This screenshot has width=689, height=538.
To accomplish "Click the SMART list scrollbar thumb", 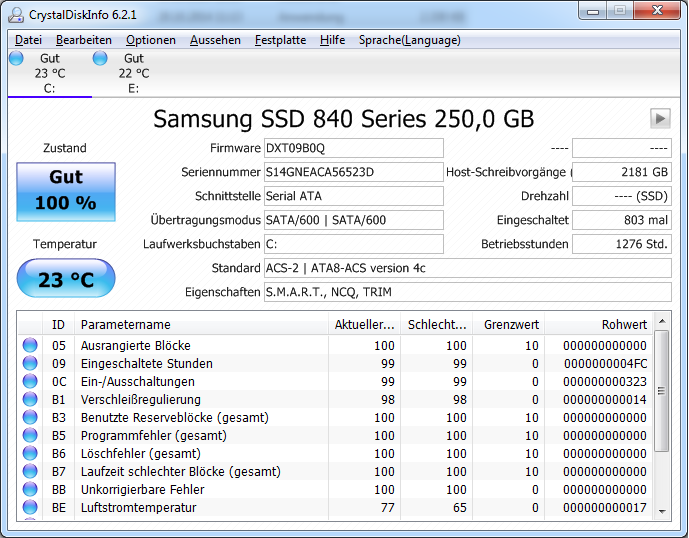I will pos(662,391).
